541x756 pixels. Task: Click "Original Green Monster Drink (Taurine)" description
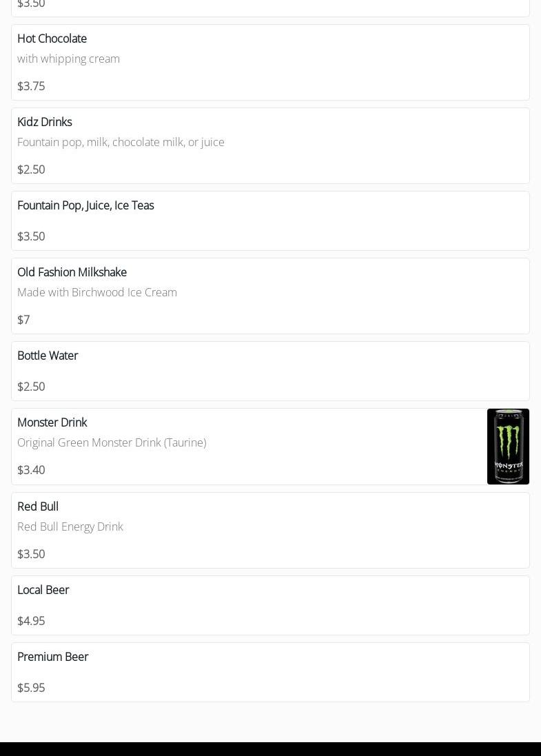[x=112, y=442]
